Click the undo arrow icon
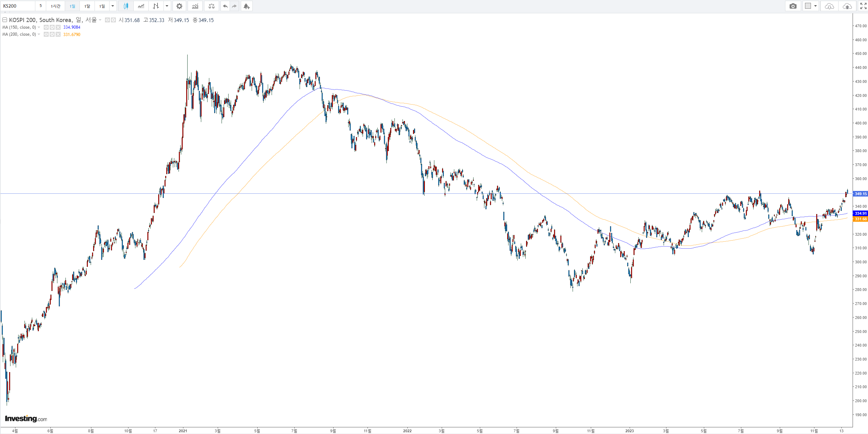 [x=225, y=6]
